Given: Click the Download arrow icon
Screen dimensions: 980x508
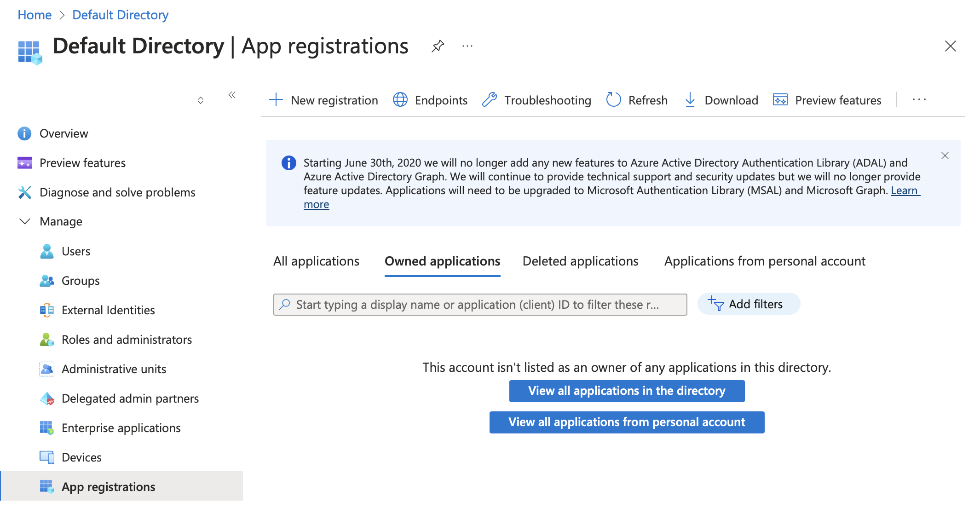Looking at the screenshot, I should pyautogui.click(x=690, y=100).
